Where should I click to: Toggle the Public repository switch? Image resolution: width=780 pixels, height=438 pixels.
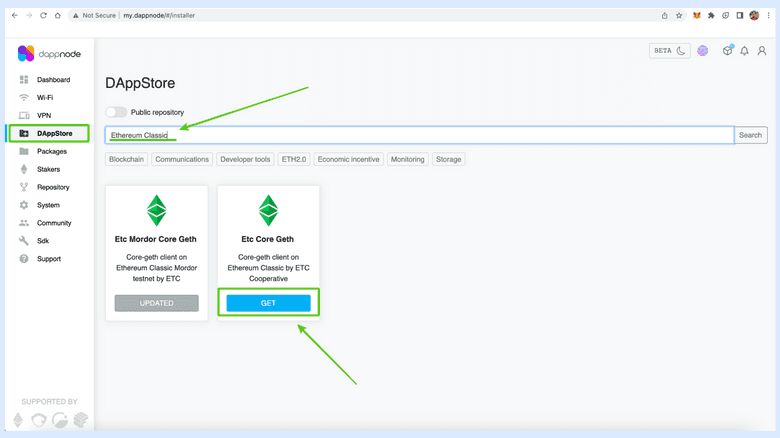(117, 112)
